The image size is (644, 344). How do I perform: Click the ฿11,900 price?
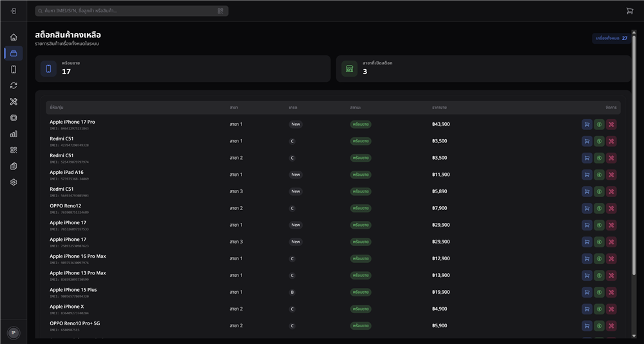click(441, 175)
